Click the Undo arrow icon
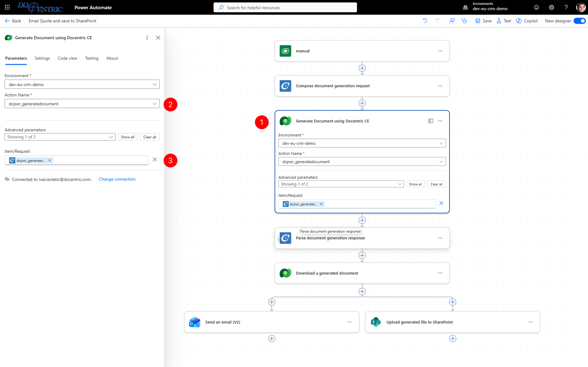Viewport: 588px width, 367px height. (x=425, y=21)
